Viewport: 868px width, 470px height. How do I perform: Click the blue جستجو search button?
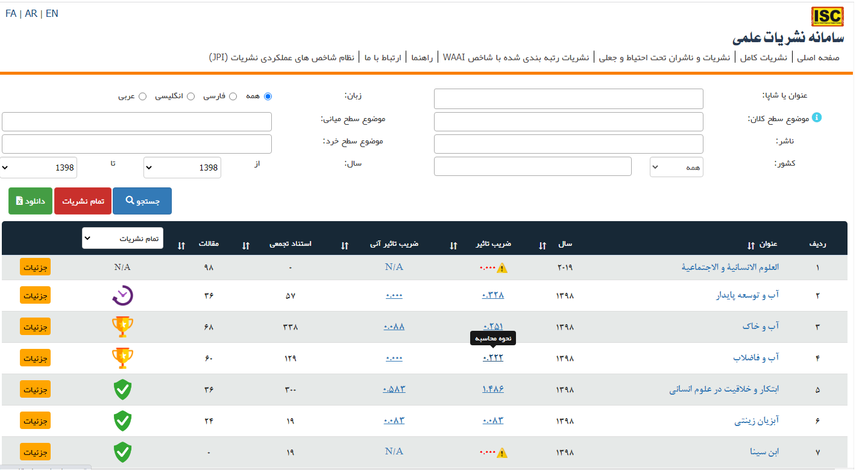pos(142,201)
